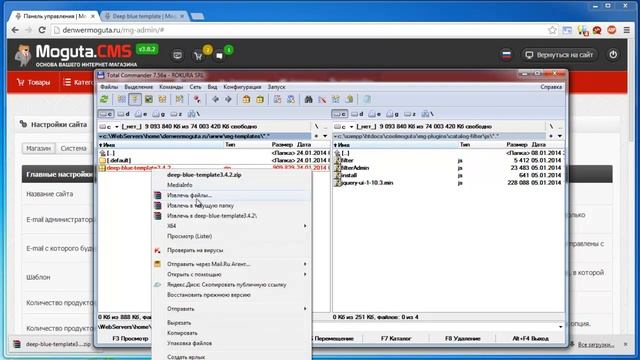Open Команды menu
The height and width of the screenshot is (360, 640).
(171, 87)
